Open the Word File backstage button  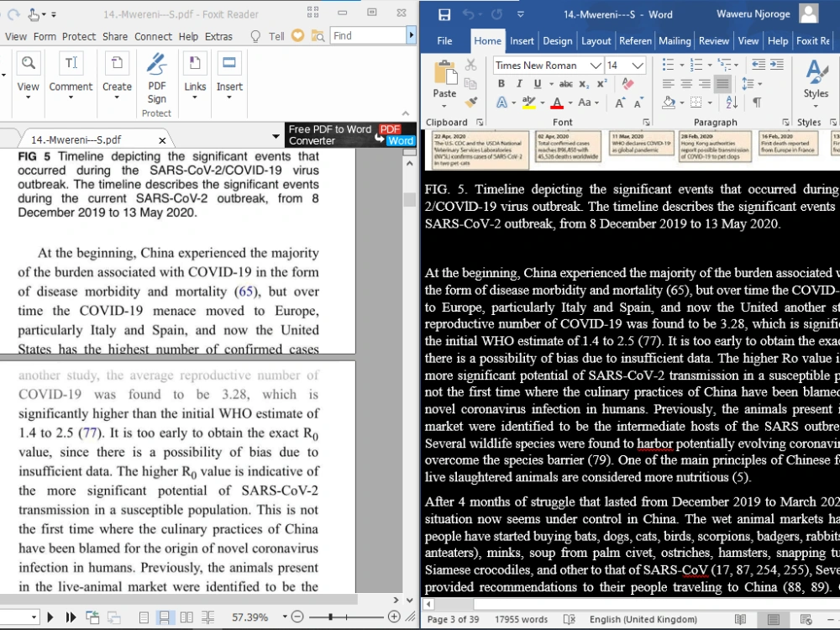(444, 40)
